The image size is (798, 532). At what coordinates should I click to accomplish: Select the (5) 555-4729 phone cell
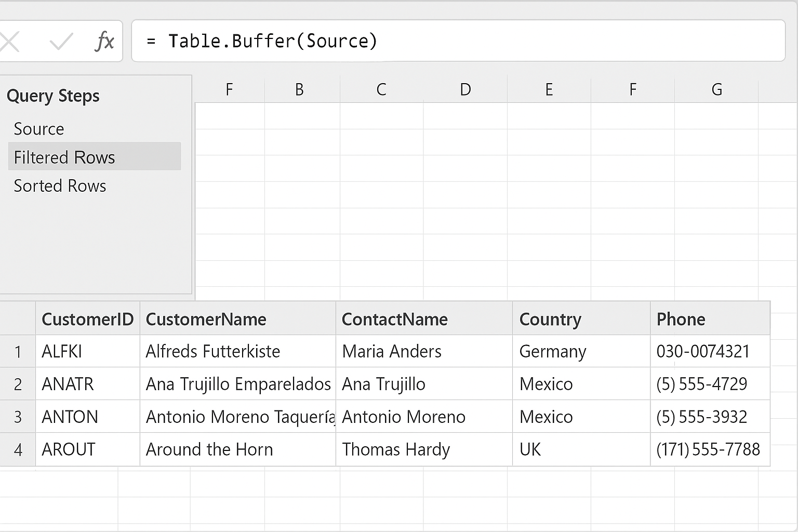click(x=710, y=384)
